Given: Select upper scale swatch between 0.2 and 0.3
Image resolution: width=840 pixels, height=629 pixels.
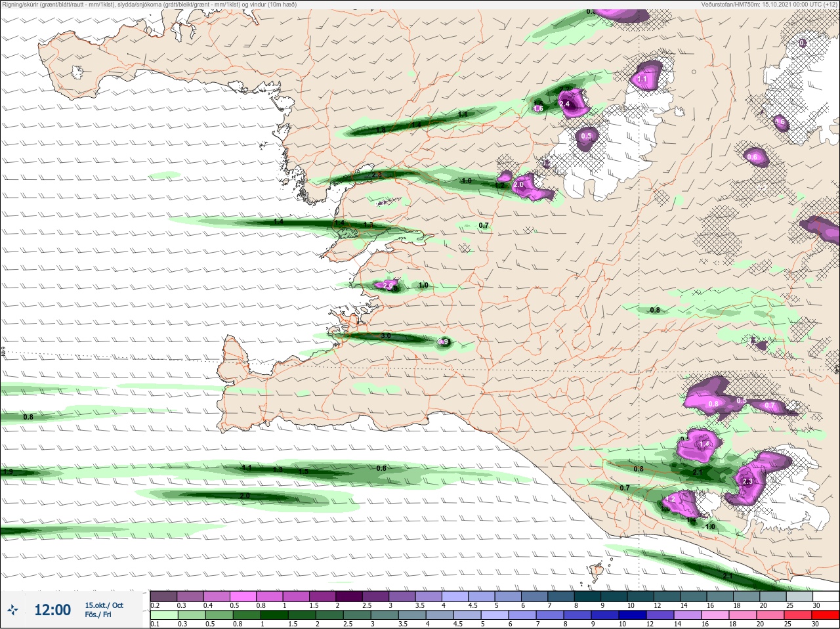Looking at the screenshot, I should (164, 596).
